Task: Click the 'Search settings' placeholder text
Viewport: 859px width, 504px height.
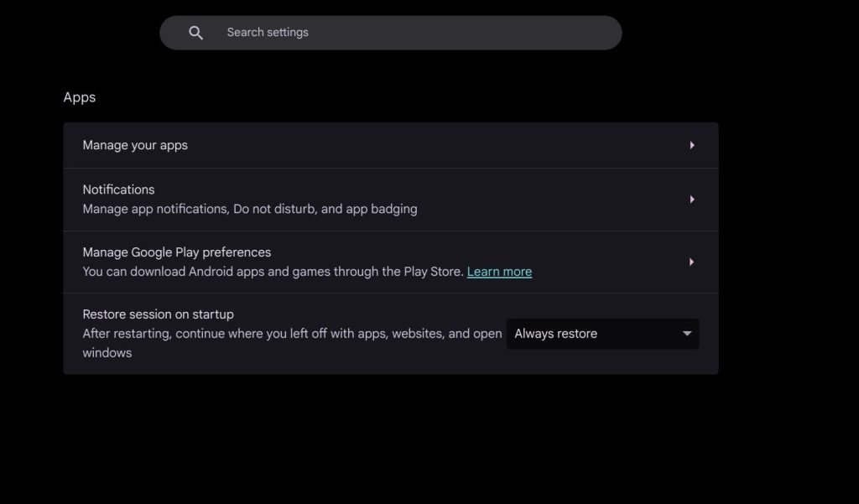Action: [x=268, y=33]
